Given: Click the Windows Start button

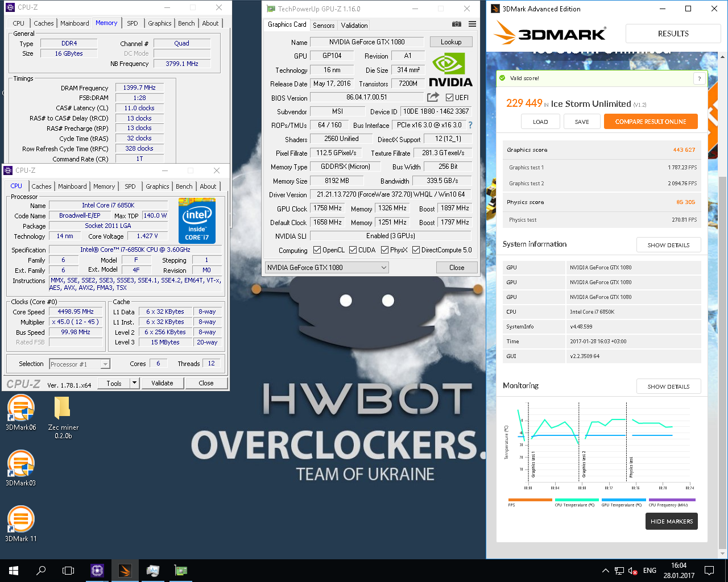Looking at the screenshot, I should coord(14,571).
